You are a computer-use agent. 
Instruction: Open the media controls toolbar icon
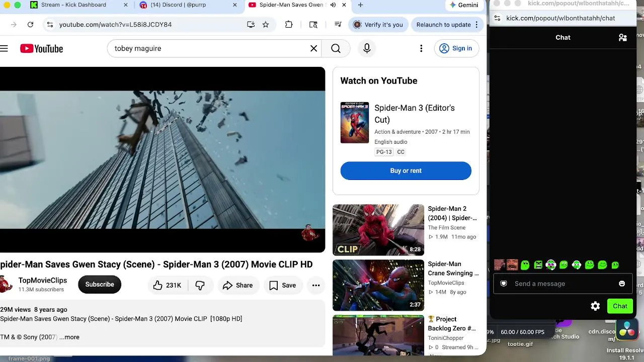(338, 24)
